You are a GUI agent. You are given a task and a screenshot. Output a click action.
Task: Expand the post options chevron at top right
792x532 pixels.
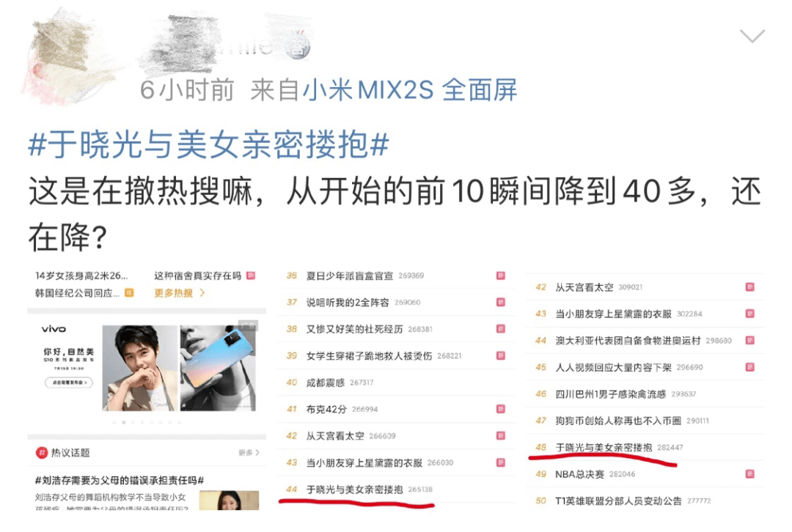coord(752,37)
